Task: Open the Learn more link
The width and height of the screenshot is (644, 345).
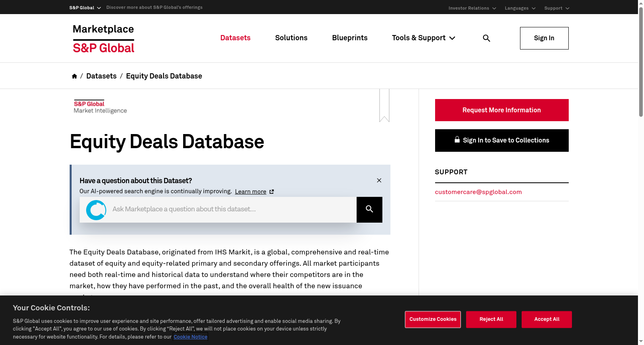Action: click(254, 192)
